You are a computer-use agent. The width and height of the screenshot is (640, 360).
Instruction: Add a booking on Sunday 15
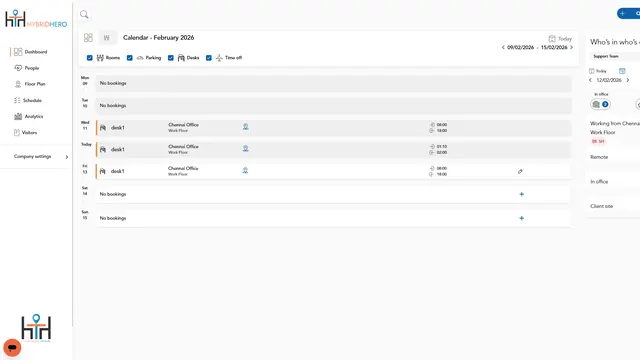[521, 218]
